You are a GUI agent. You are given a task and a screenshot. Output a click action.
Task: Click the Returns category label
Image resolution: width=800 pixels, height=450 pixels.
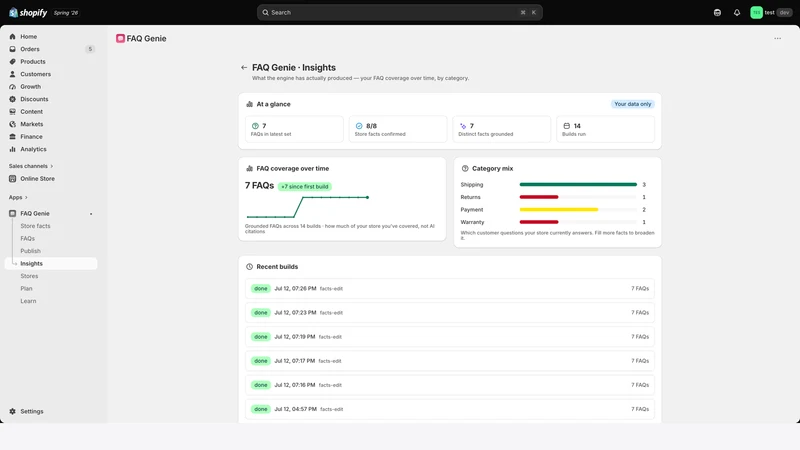[470, 197]
